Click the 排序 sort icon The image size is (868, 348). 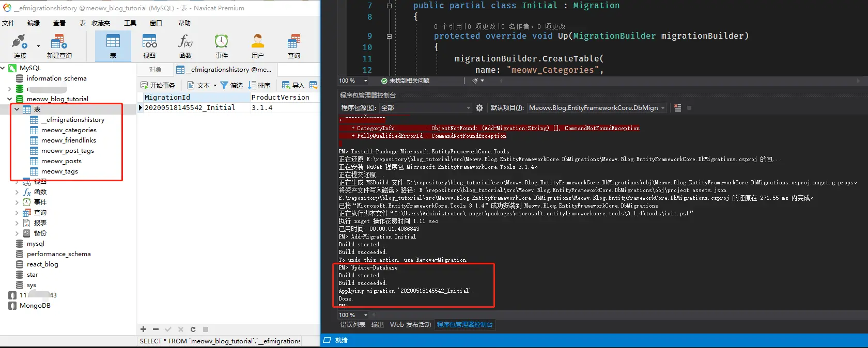click(x=252, y=85)
